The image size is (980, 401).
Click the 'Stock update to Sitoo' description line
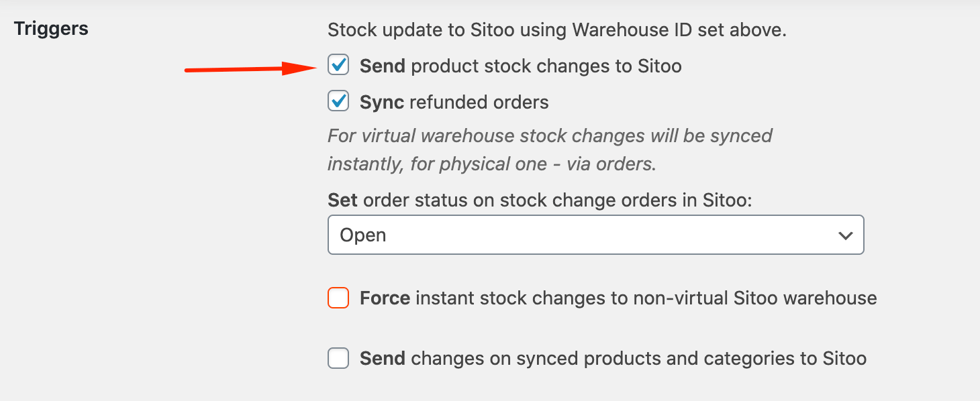pos(556,30)
